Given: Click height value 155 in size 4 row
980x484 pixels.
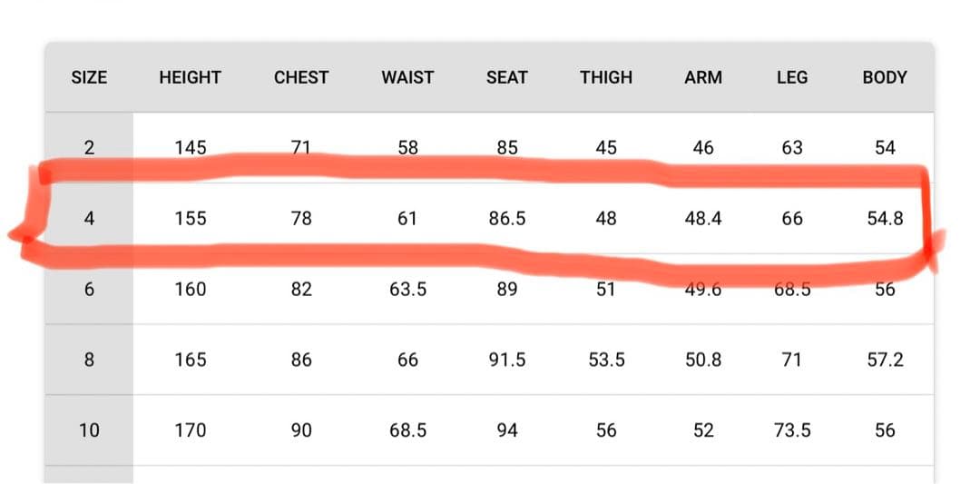Looking at the screenshot, I should click(x=191, y=218).
